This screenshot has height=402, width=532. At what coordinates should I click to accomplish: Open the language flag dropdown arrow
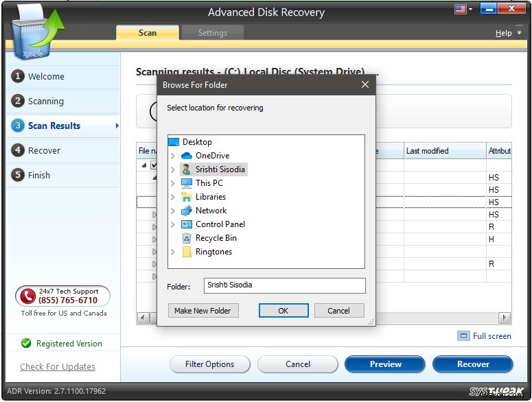(x=470, y=10)
